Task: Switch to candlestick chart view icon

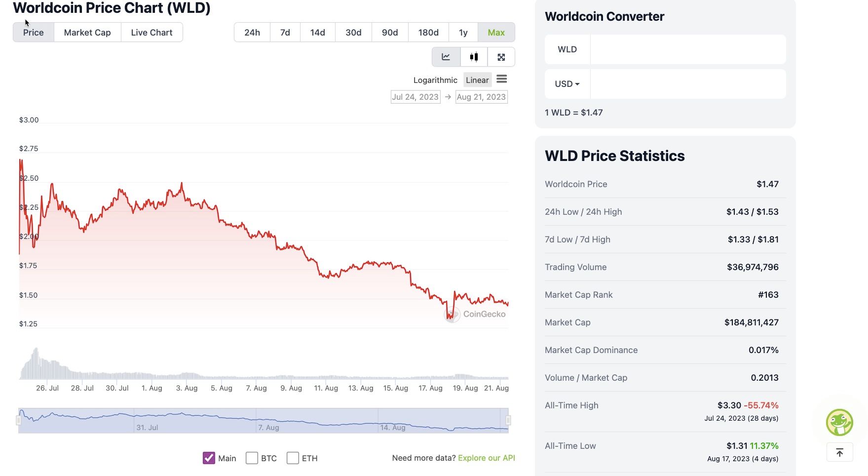Action: pyautogui.click(x=474, y=57)
